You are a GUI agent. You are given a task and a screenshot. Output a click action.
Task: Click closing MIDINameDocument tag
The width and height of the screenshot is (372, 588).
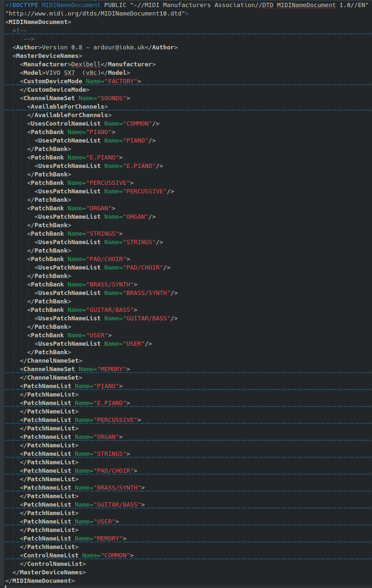40,581
